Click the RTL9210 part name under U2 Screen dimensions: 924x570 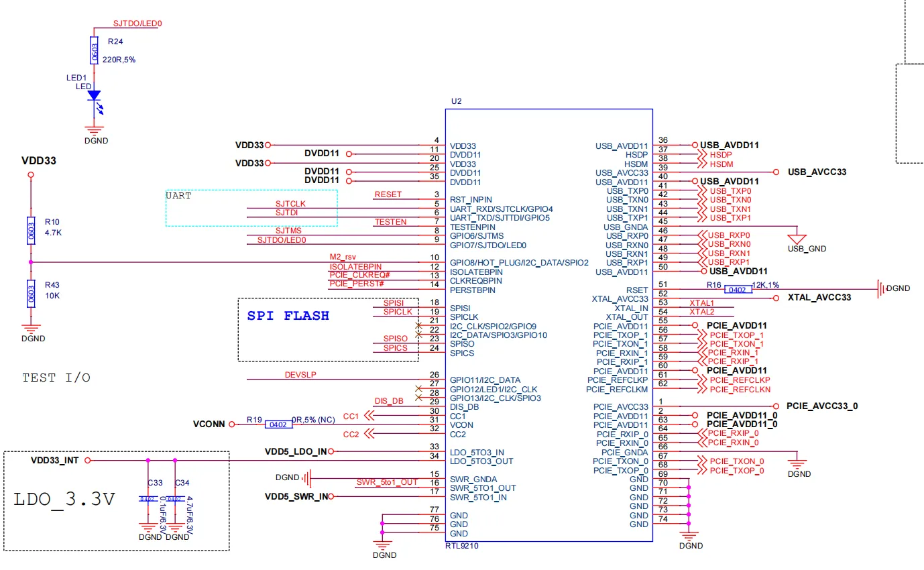[462, 546]
